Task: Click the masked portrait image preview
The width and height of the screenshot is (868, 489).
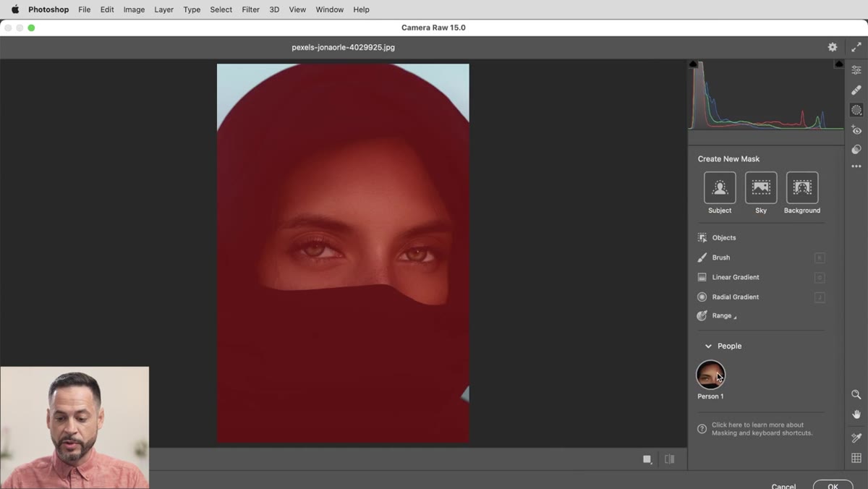Action: [x=343, y=253]
